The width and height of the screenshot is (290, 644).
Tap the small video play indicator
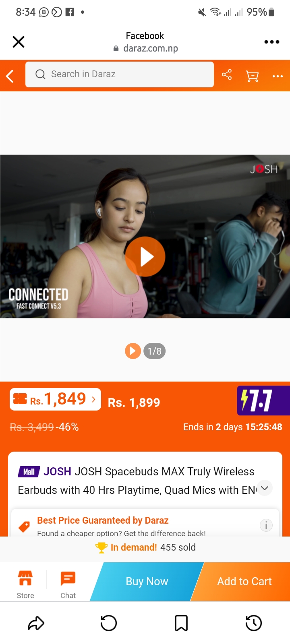coord(133,351)
